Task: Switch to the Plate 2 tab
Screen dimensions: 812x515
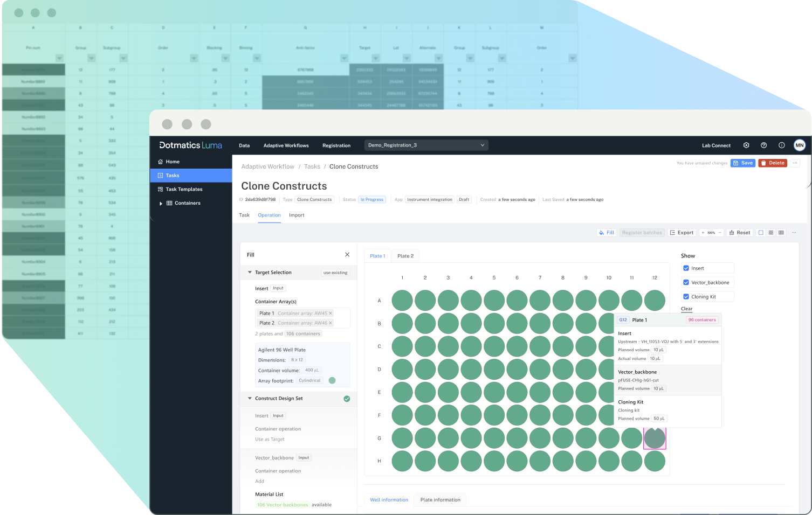Action: (405, 255)
